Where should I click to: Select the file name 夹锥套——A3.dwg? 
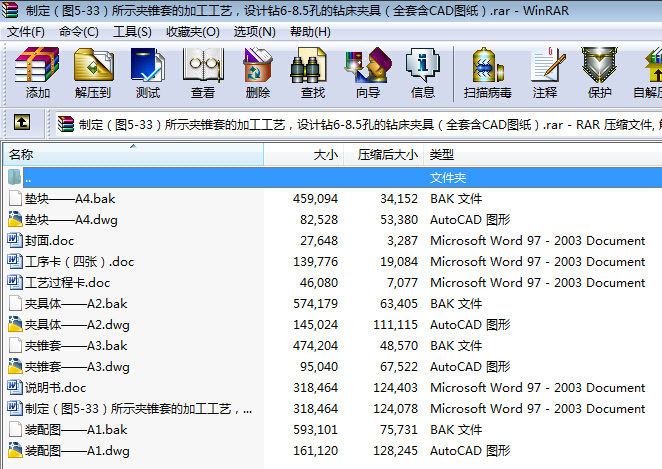click(77, 366)
